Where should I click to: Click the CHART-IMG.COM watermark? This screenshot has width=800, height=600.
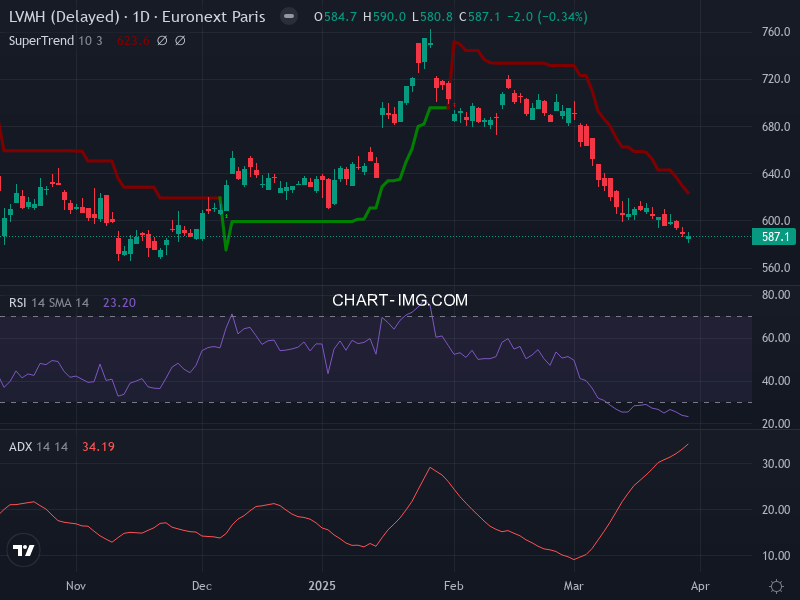coord(399,299)
